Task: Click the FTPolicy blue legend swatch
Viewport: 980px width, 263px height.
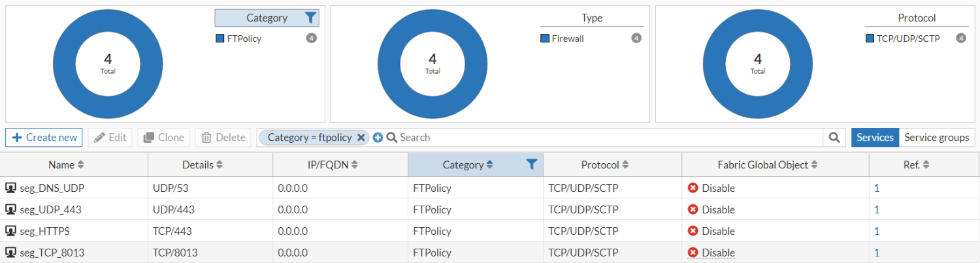Action: click(220, 39)
